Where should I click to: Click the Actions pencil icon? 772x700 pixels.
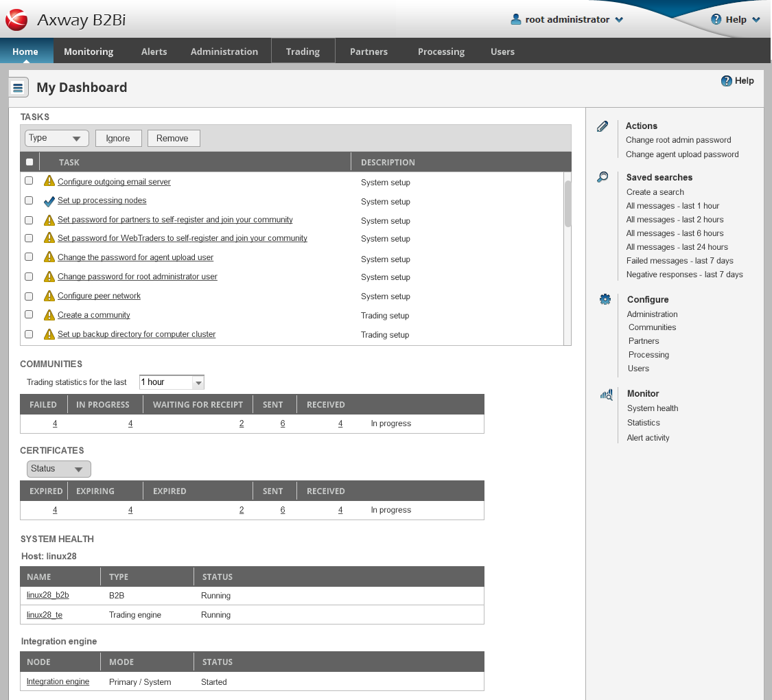pos(603,126)
